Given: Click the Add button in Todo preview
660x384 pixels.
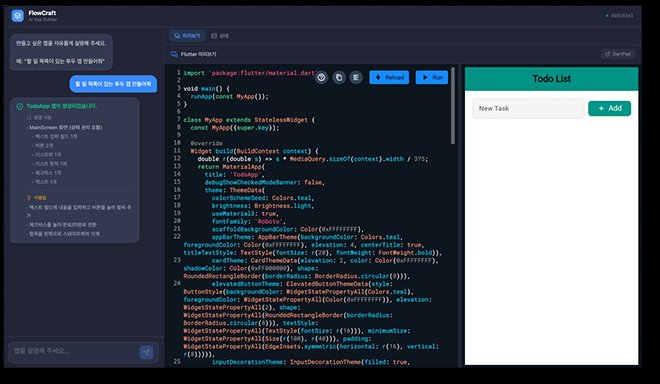Looking at the screenshot, I should point(609,108).
